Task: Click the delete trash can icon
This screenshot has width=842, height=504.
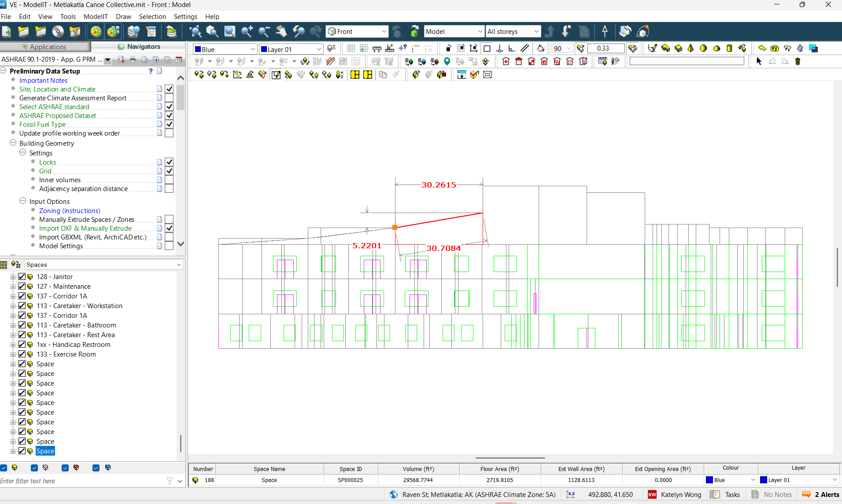Action: click(798, 62)
